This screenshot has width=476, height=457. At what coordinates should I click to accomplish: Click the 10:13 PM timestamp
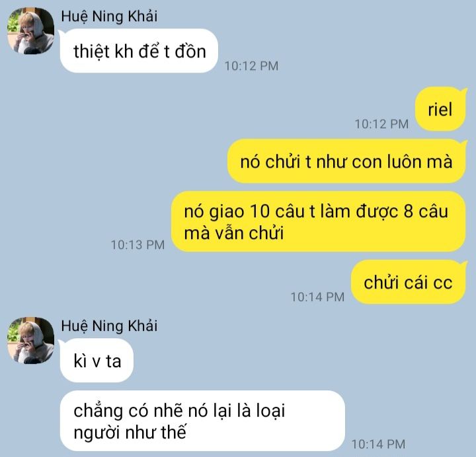coord(138,245)
